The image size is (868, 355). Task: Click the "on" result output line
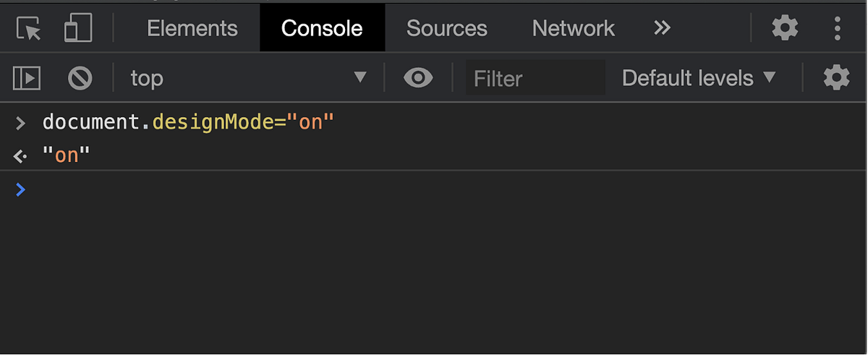pyautogui.click(x=67, y=155)
